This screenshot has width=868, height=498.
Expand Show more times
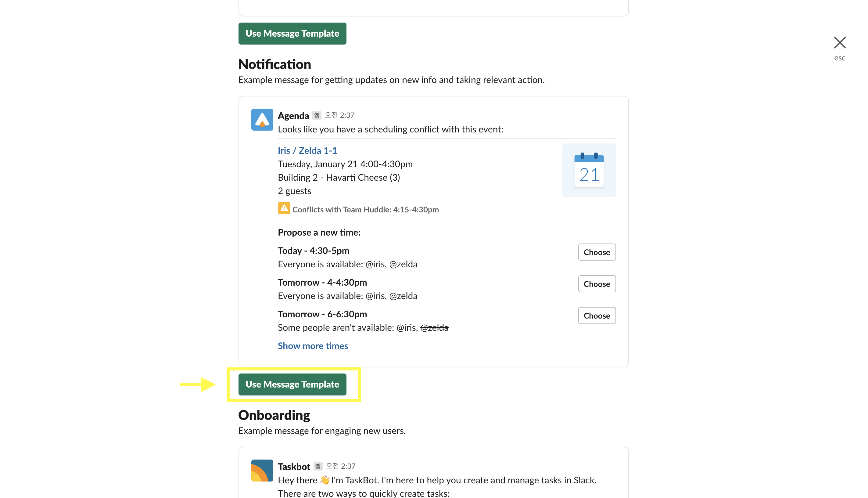pos(313,346)
